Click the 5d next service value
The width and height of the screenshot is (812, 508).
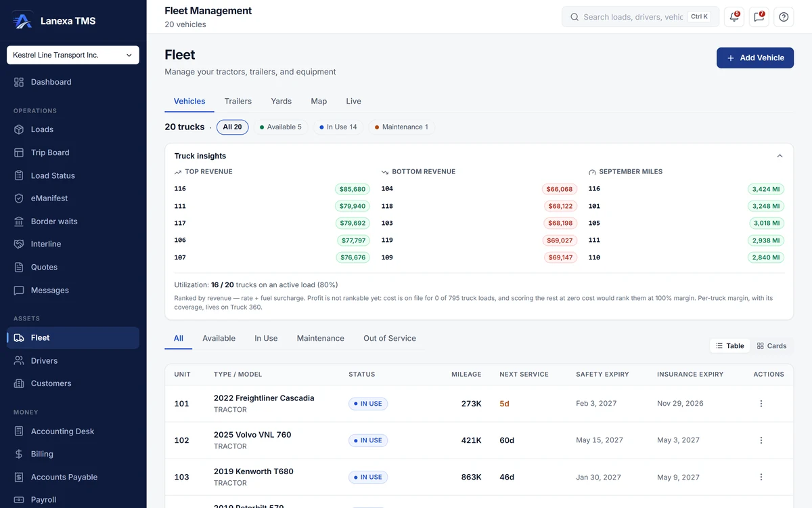click(504, 404)
